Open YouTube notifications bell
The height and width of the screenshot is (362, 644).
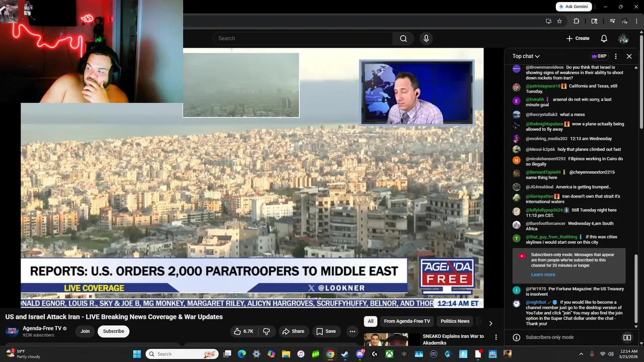(x=604, y=38)
